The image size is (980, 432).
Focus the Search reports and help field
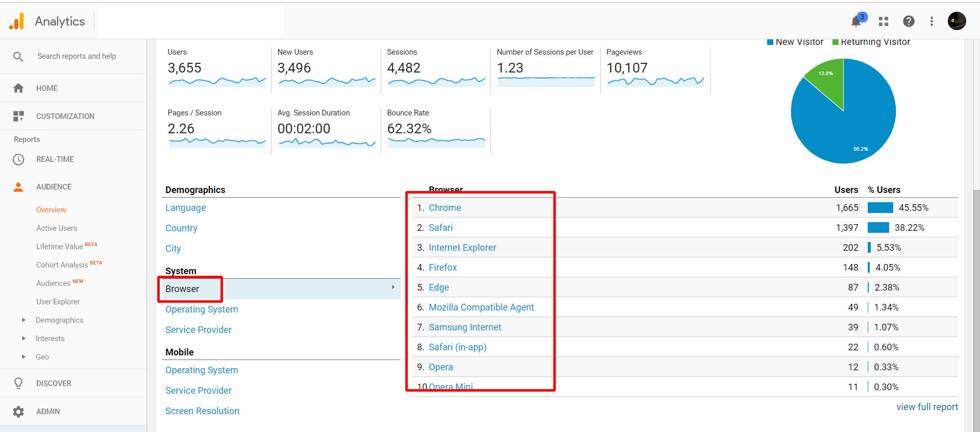coord(77,56)
